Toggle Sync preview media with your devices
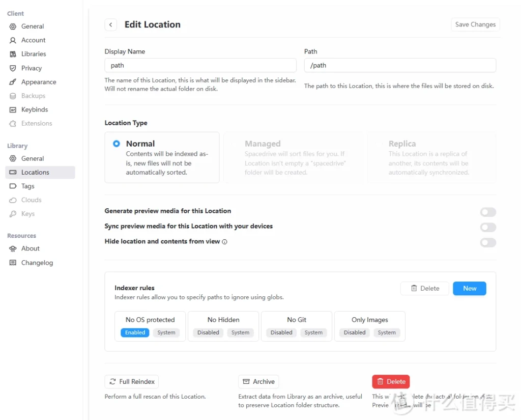Image resolution: width=521 pixels, height=420 pixels. 487,228
